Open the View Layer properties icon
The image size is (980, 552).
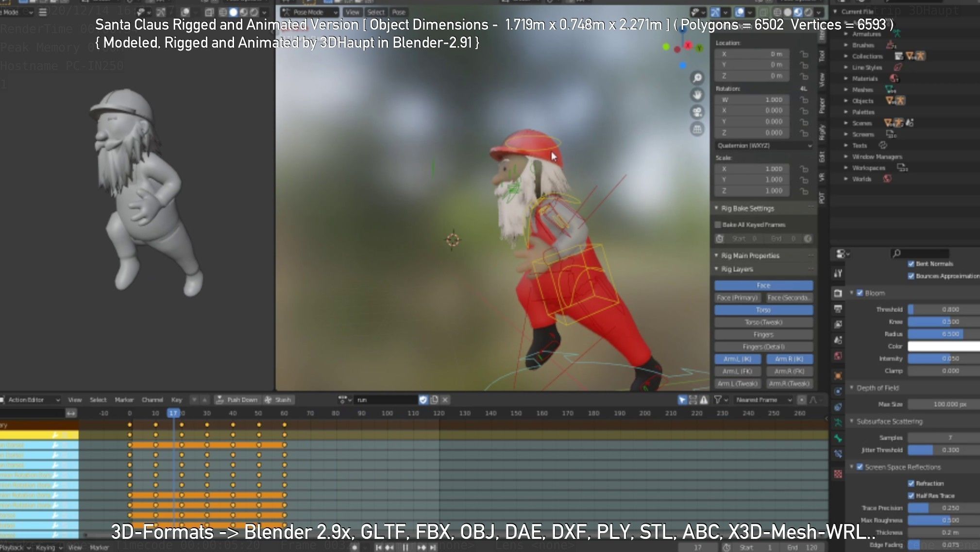click(x=838, y=325)
